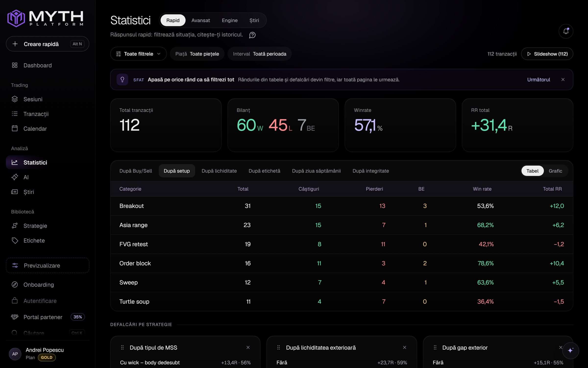Open the După Buy/Sell tab
The width and height of the screenshot is (588, 368).
click(x=135, y=171)
